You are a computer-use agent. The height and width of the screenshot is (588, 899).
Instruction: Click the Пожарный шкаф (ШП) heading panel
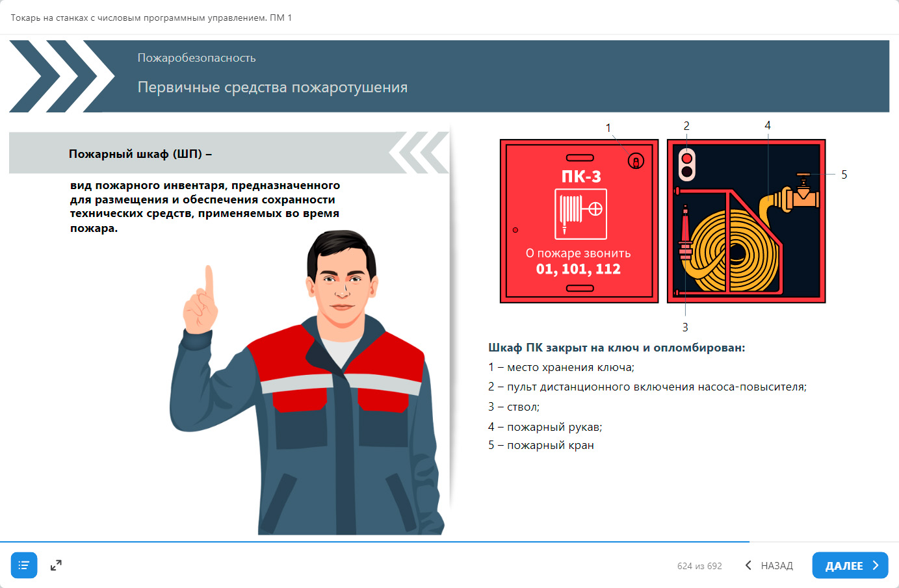(x=195, y=154)
